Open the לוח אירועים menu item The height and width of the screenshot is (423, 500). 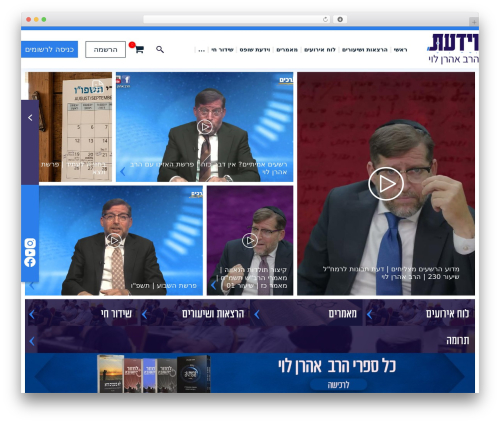[320, 50]
